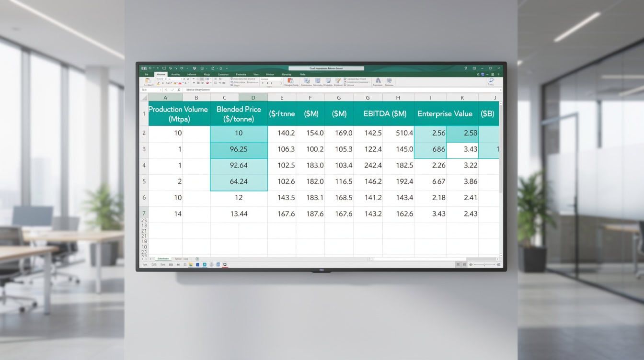Select the cell containing 96.25
644x360 pixels.
click(239, 149)
